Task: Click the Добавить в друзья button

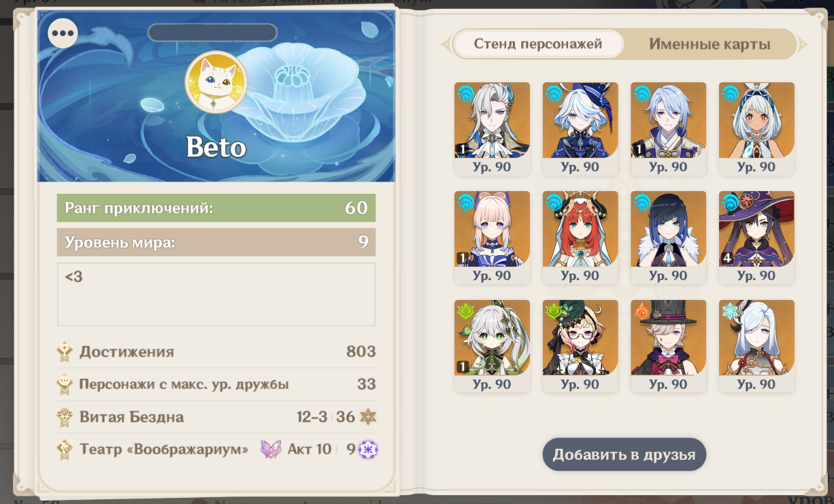Action: [624, 454]
